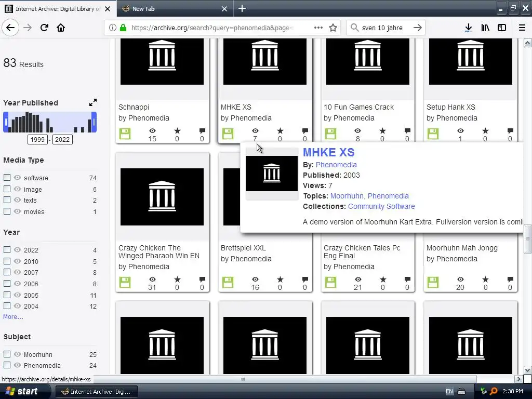The image size is (532, 399).
Task: Check the Moorhuhn subject filter
Action: 7,354
